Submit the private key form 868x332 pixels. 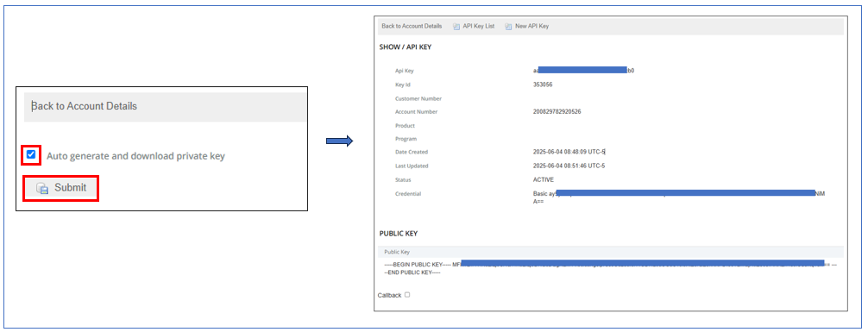[61, 188]
